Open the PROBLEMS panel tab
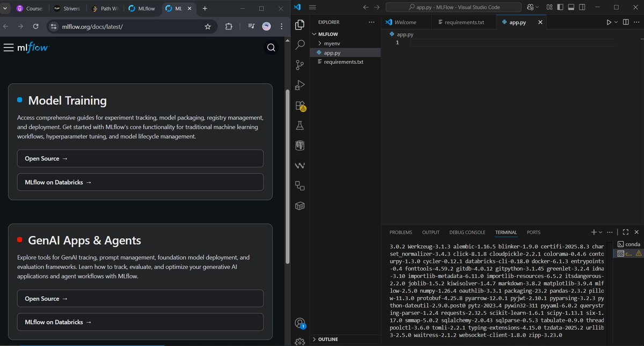 click(x=400, y=232)
